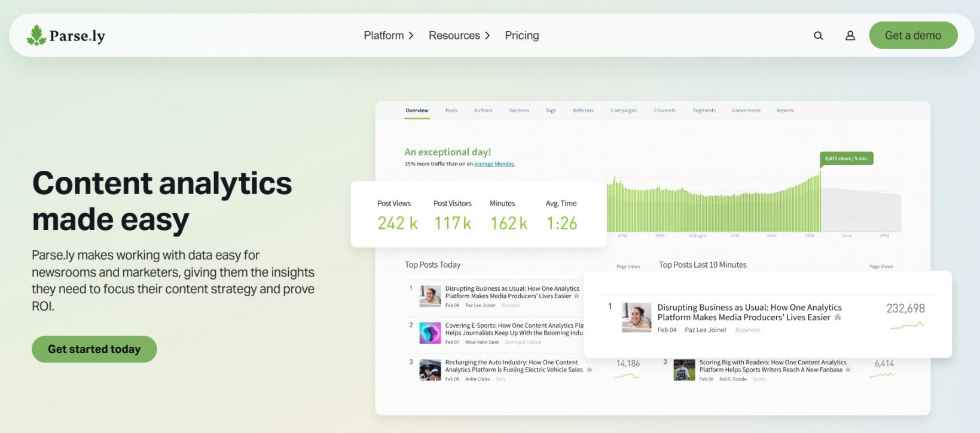This screenshot has height=433, width=980.
Task: Click the Post Views value "242 k"
Action: (398, 223)
